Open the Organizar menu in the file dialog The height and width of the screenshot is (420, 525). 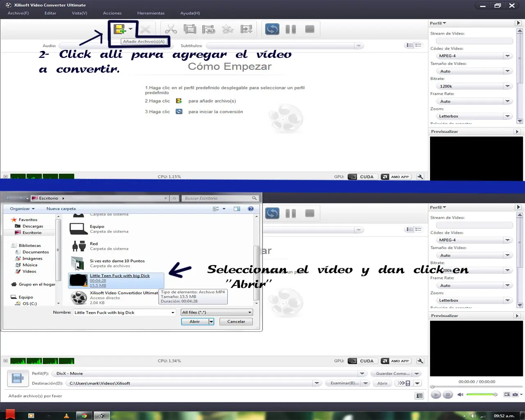[x=22, y=209]
